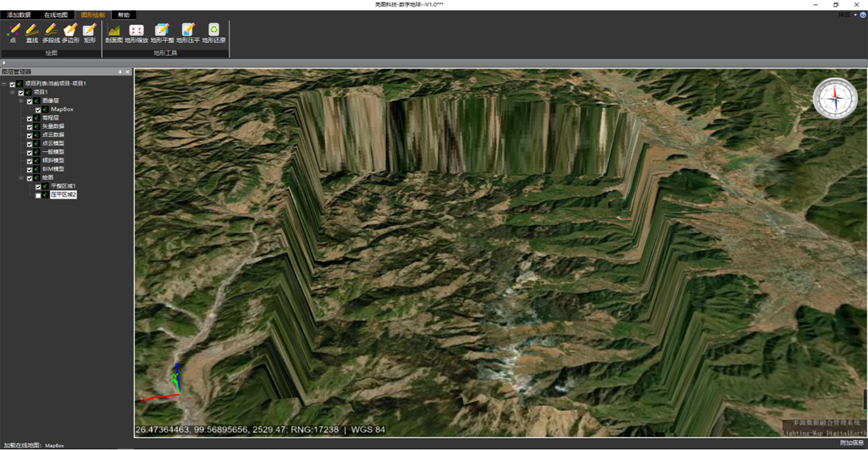Toggle the BIM模型 layer checkbox
The width and height of the screenshot is (868, 450).
[30, 169]
